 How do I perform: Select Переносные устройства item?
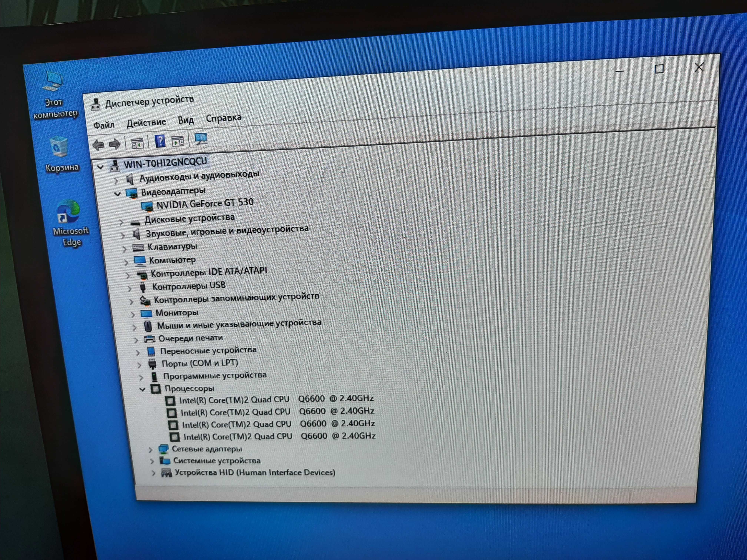pos(208,351)
